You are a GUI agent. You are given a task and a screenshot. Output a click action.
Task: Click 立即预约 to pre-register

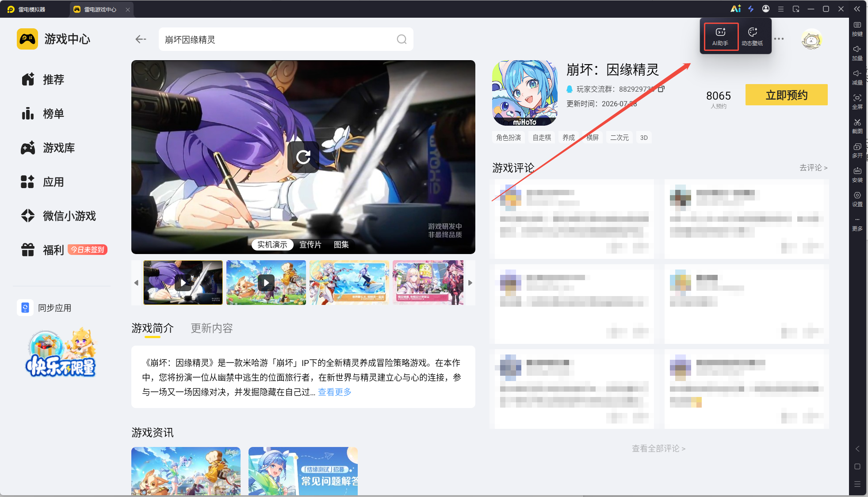tap(787, 95)
